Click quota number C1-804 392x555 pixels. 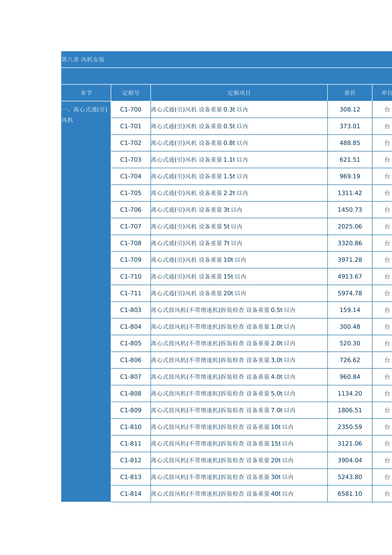[x=131, y=327]
